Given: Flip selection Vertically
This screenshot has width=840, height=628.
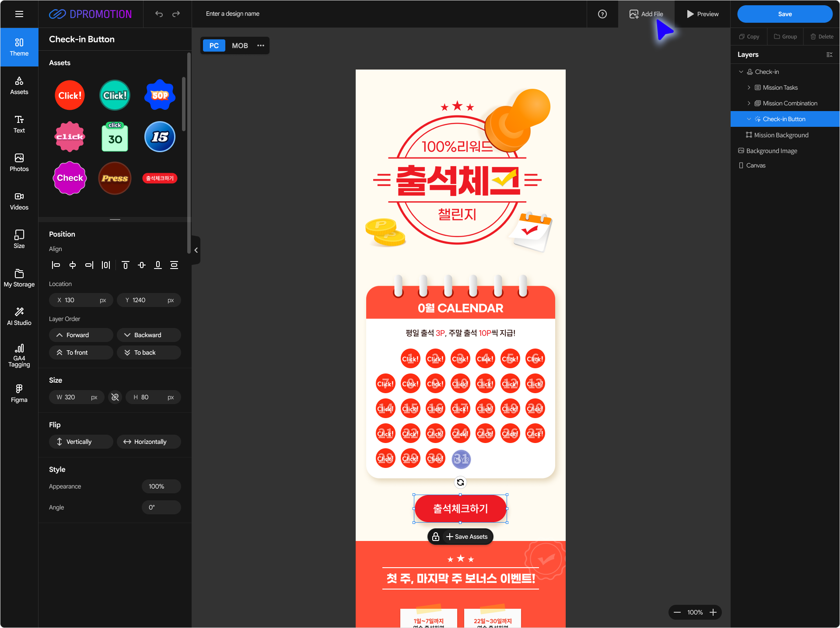Looking at the screenshot, I should [81, 442].
